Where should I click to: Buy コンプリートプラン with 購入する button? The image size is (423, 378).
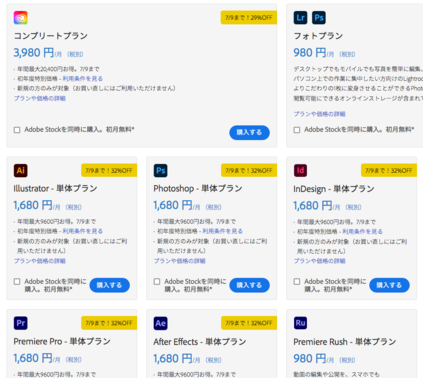coord(249,132)
